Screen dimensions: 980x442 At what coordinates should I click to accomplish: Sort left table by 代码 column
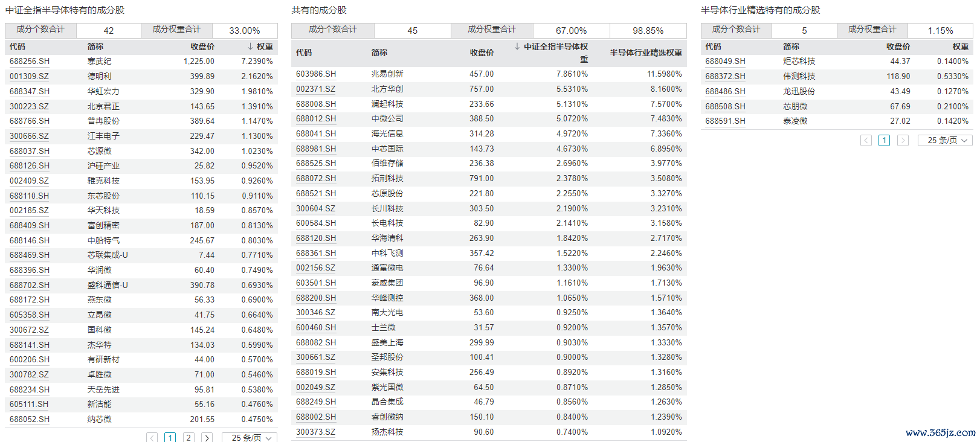pyautogui.click(x=18, y=46)
